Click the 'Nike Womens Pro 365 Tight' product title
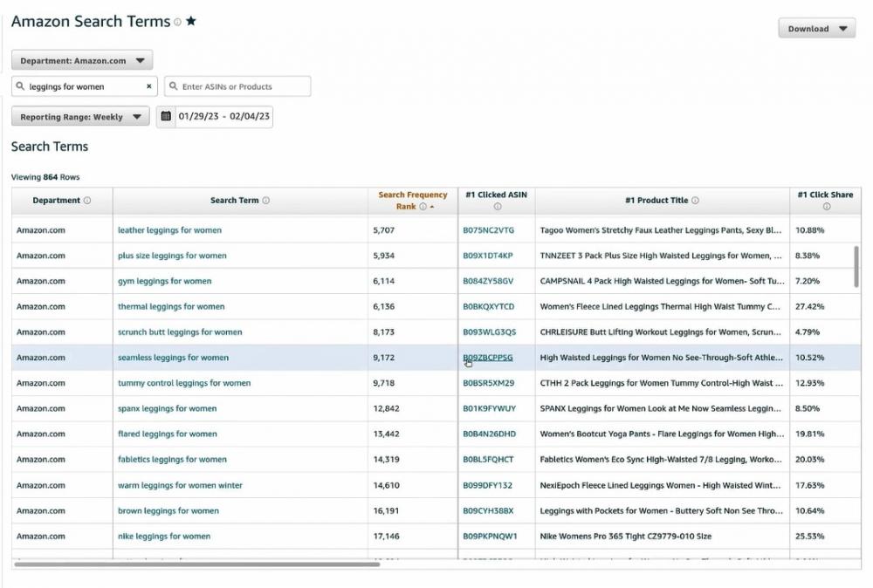 click(x=625, y=537)
